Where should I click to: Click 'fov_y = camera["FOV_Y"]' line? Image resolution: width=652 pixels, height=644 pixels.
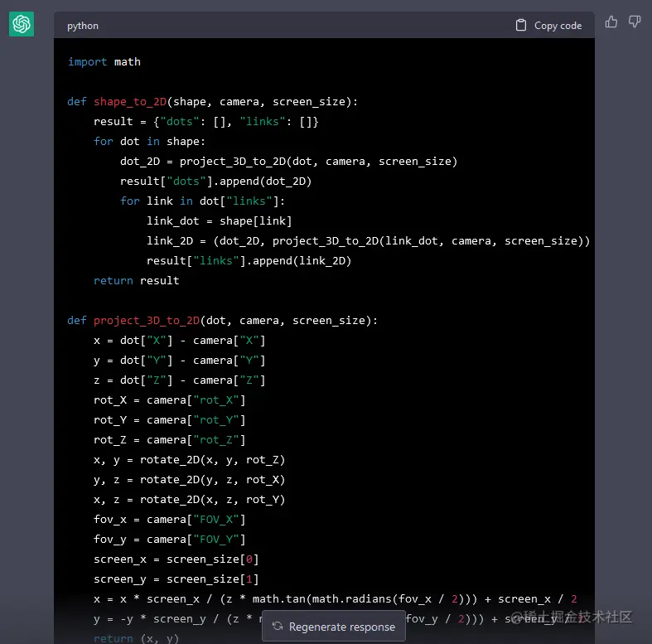point(170,540)
